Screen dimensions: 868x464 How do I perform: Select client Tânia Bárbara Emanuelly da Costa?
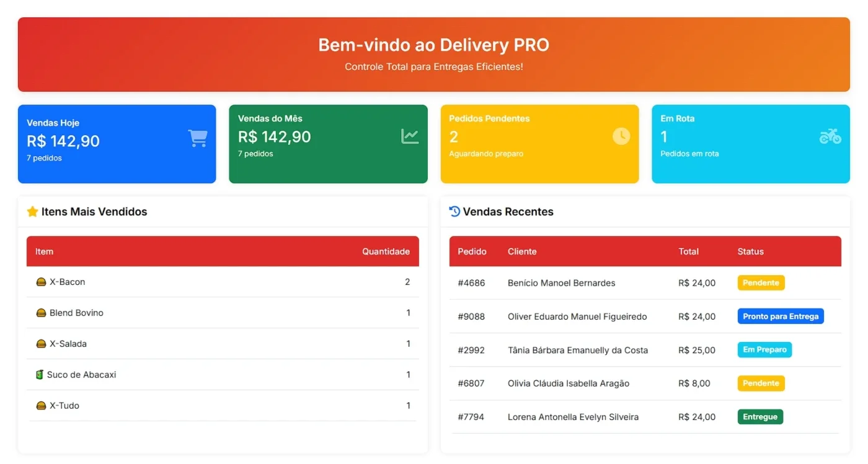click(578, 350)
